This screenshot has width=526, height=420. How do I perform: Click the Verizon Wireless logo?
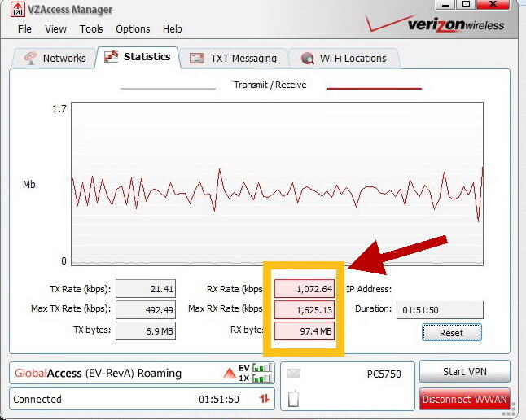[435, 24]
